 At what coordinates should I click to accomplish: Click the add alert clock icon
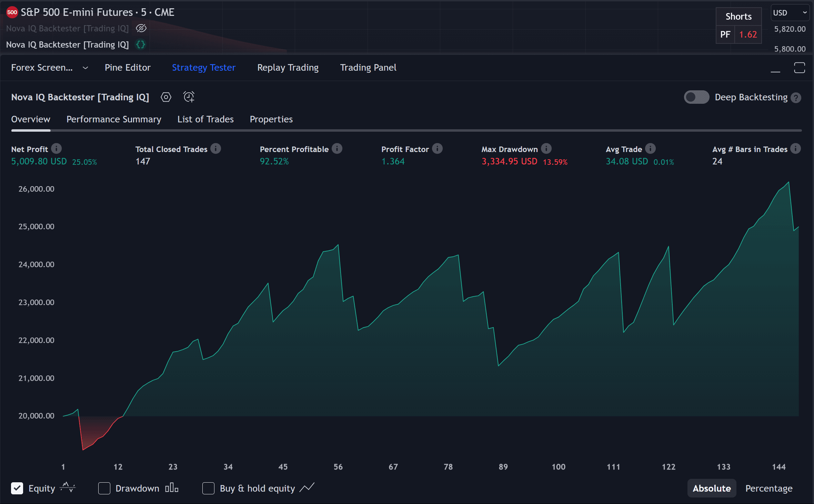189,97
